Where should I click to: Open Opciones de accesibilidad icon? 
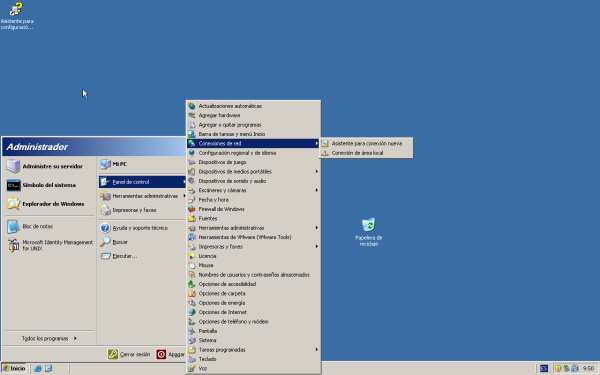192,284
